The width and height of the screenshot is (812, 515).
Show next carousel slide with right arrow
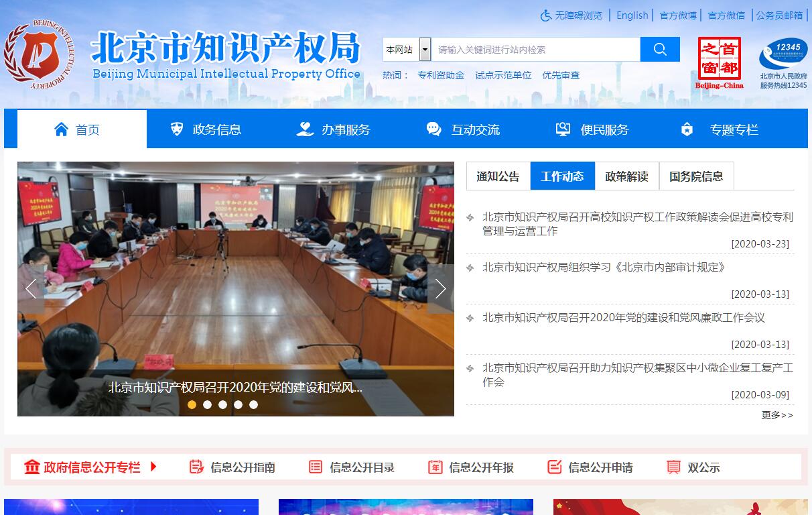pos(440,288)
